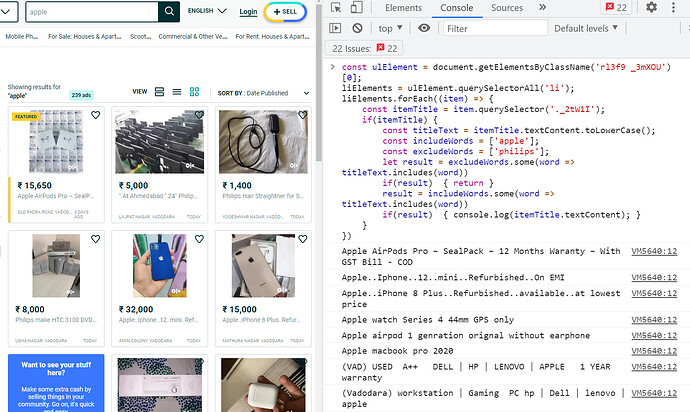The image size is (690, 412).
Task: Favorite the Apple AirPods Pro listing
Action: coord(95,115)
